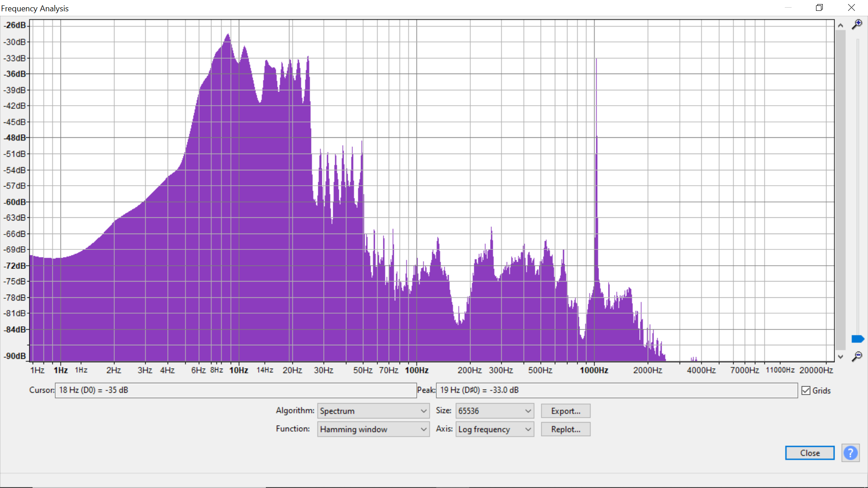Click the Peak readout field
868x488 pixels.
click(616, 390)
